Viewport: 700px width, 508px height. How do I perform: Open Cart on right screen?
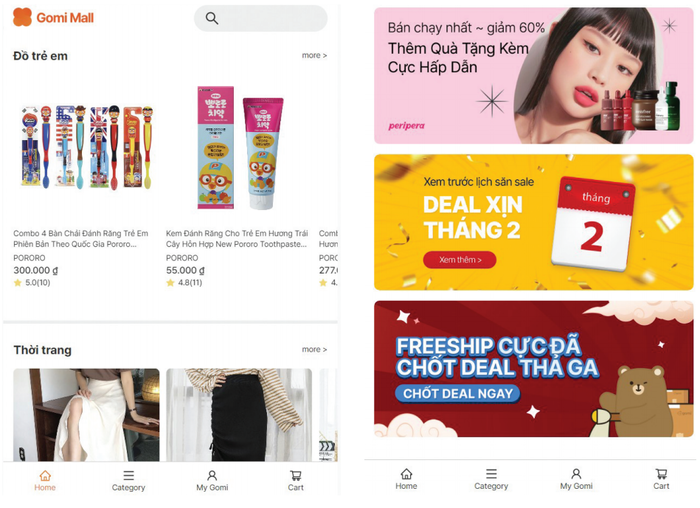(x=661, y=479)
